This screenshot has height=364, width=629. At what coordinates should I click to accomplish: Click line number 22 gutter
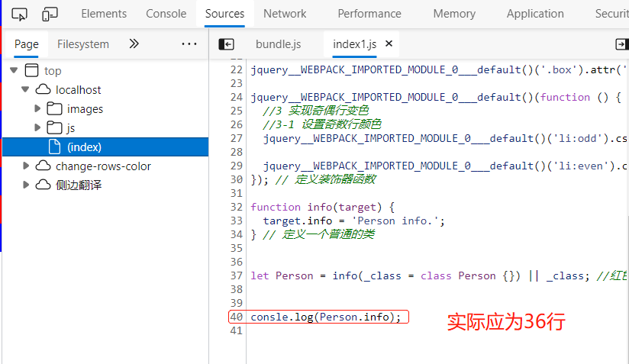coord(237,69)
